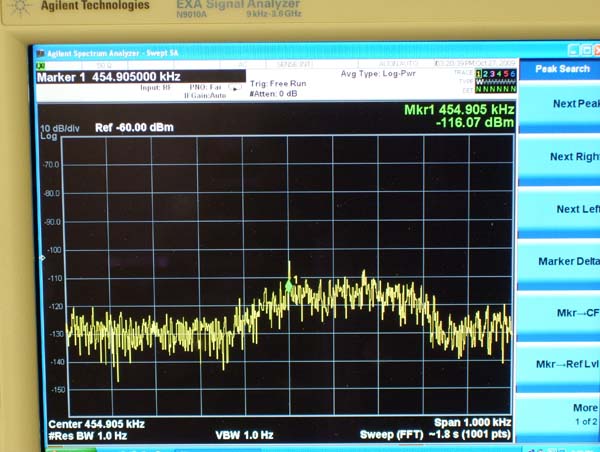This screenshot has width=600, height=452.
Task: Click the Avg Type: Log-Pwr status text
Action: click(x=378, y=73)
